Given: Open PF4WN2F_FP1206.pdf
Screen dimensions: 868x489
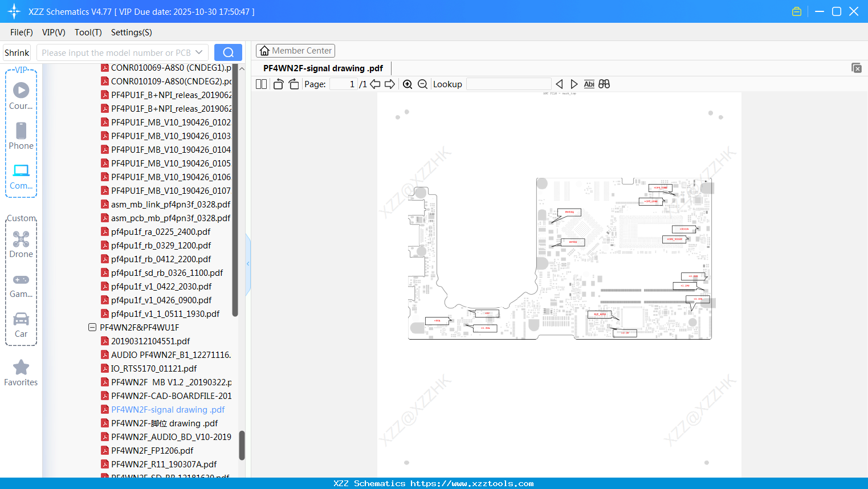Looking at the screenshot, I should [147, 451].
